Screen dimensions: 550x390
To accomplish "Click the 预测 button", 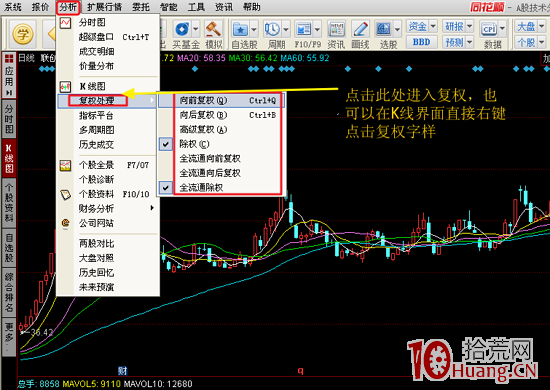I will pyautogui.click(x=454, y=42).
